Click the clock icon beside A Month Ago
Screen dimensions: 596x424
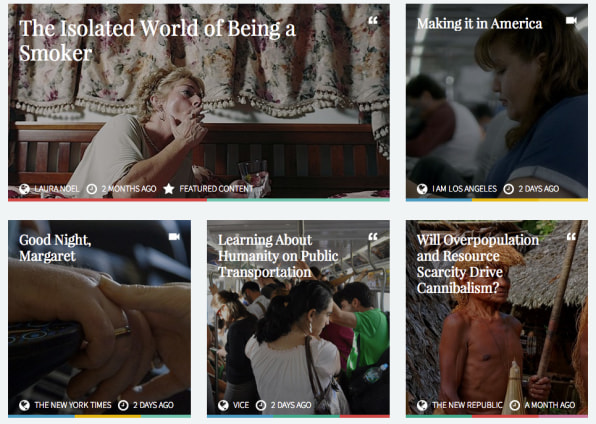(515, 405)
